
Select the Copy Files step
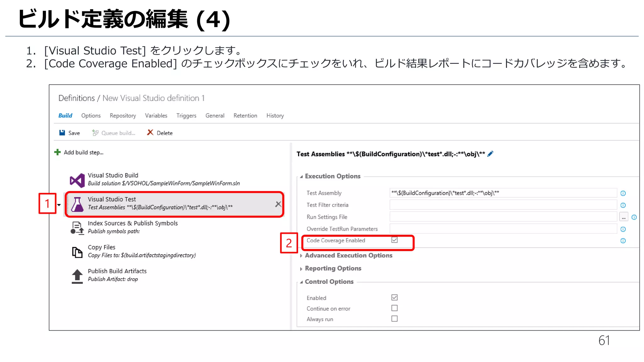click(175, 251)
